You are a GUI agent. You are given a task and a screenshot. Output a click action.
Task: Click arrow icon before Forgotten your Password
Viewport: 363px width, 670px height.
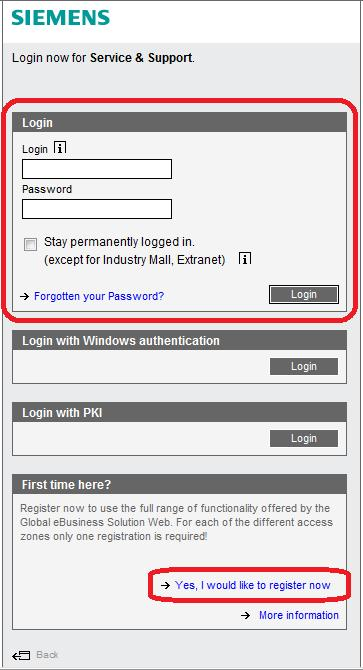pos(25,296)
